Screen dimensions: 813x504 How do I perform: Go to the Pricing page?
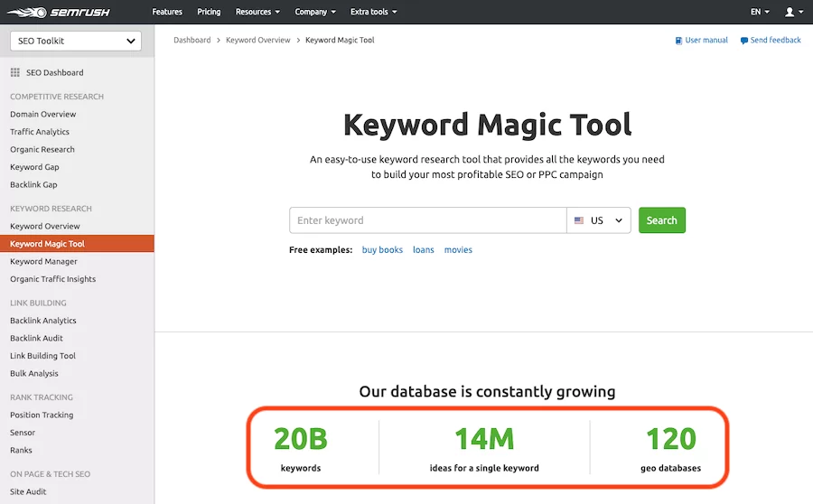pos(209,13)
